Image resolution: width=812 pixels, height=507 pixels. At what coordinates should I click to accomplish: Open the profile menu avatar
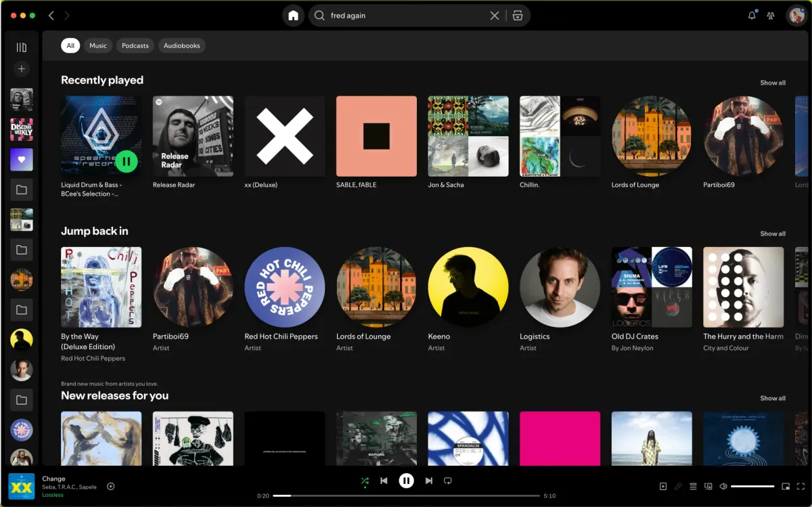tap(796, 15)
